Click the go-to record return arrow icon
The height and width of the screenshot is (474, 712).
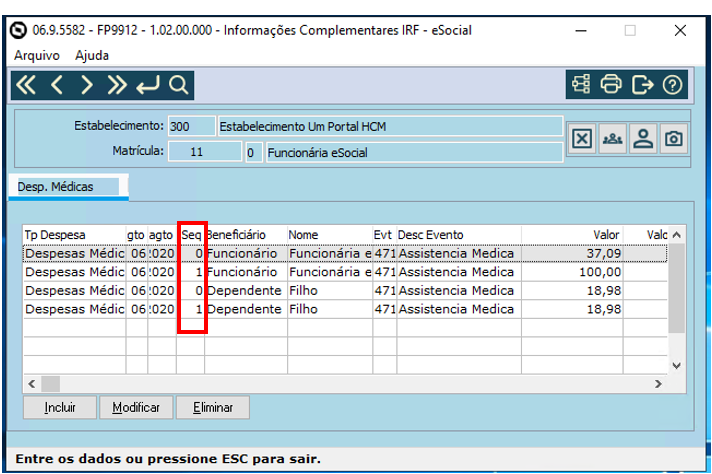tap(148, 85)
